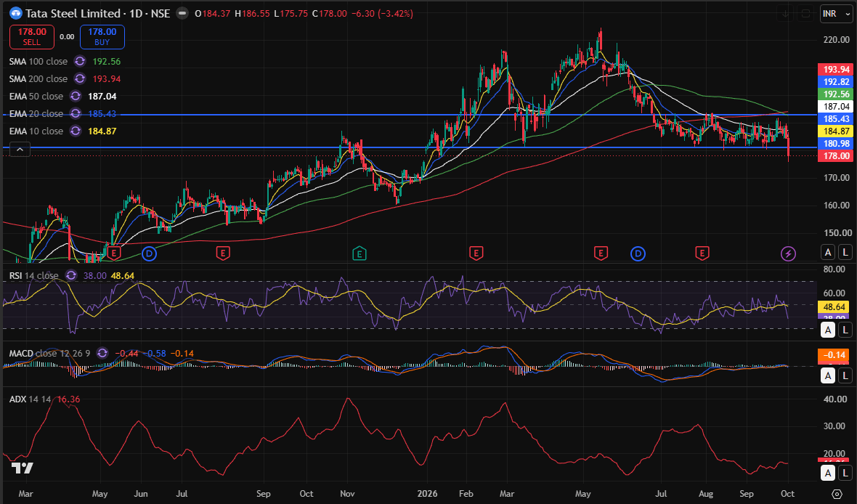The image size is (857, 504).
Task: Open the blue dividend marker in June 2026
Action: pyautogui.click(x=638, y=253)
